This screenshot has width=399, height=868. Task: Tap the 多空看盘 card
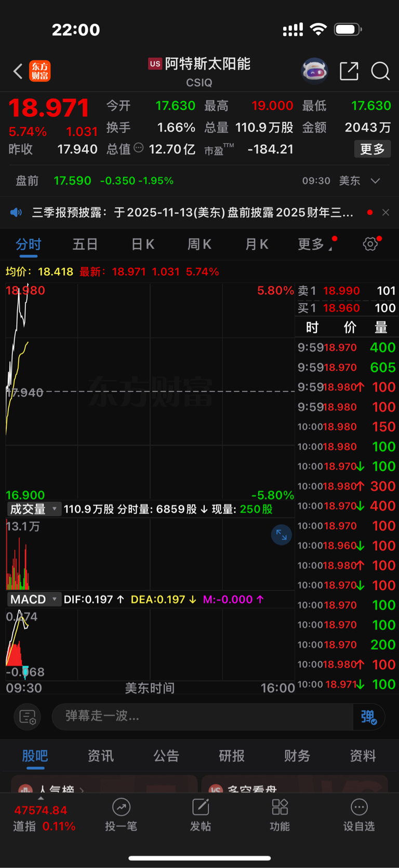tap(295, 784)
